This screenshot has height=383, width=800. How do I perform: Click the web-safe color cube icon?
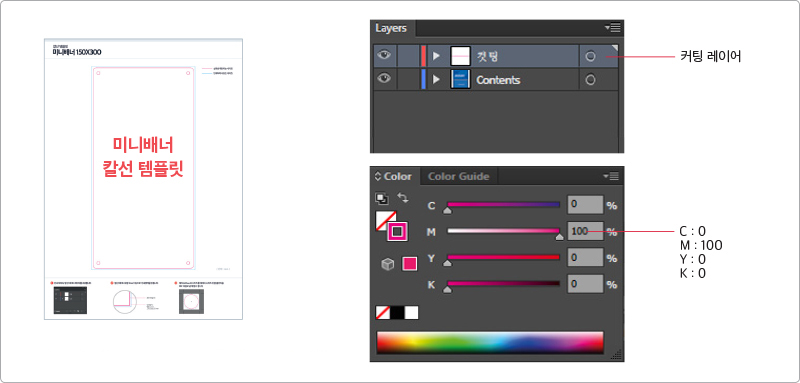point(388,264)
